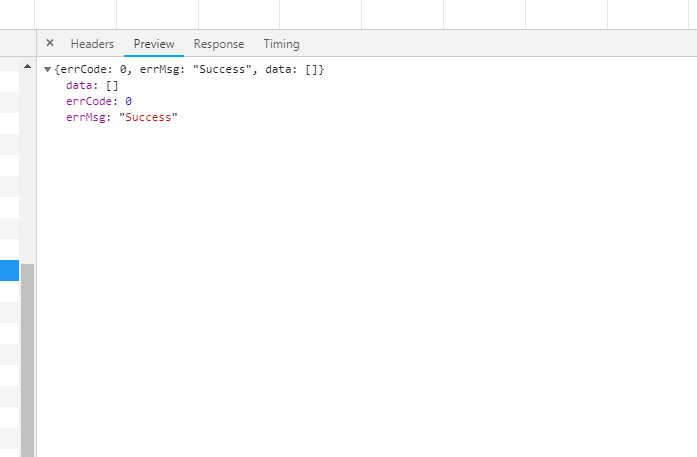Click the JSON summary line with errCode
The height and width of the screenshot is (457, 697).
189,69
